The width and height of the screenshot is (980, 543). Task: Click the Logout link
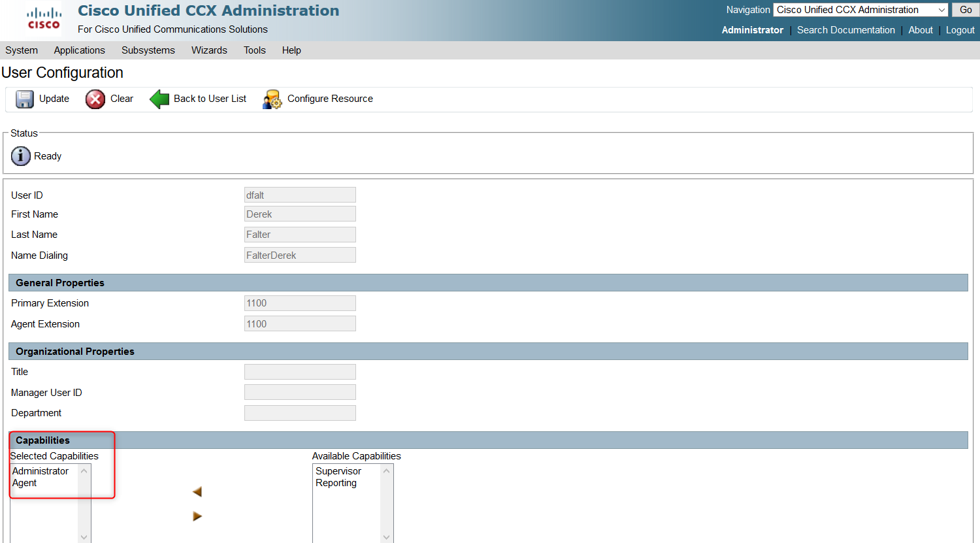[960, 30]
